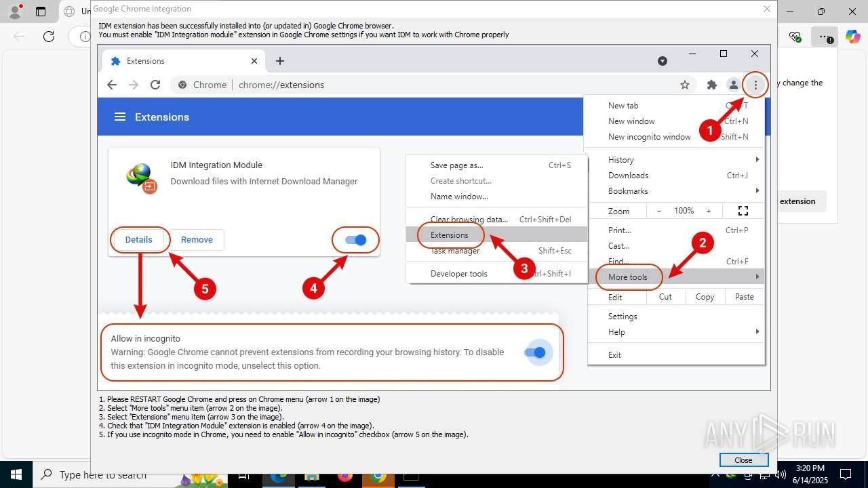Refresh the page in the Edge window
This screenshot has width=868, height=488.
click(49, 37)
